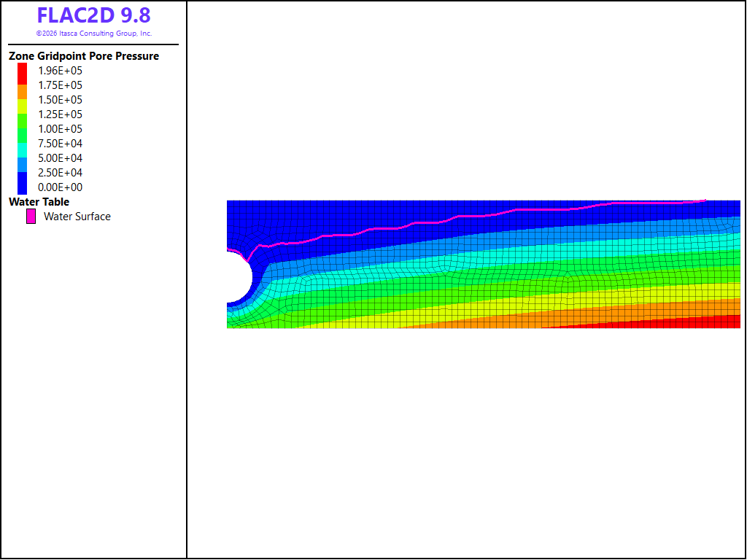Viewport: 747px width, 560px height.
Task: Click the lime 1.25E+05 legend swatch
Action: point(23,121)
